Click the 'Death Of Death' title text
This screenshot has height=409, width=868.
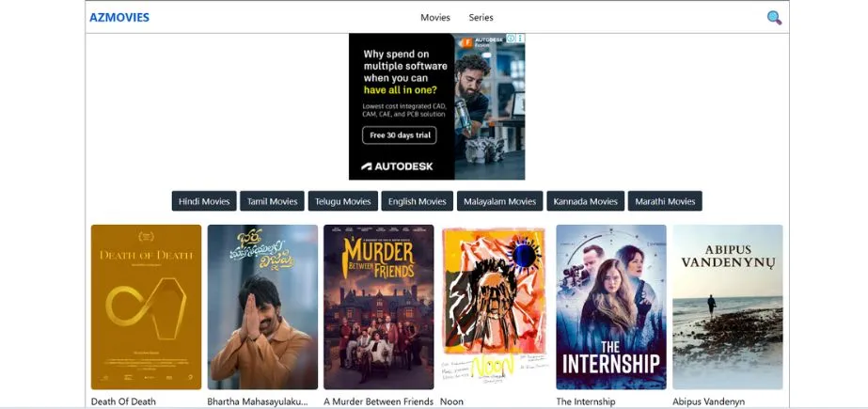pos(123,401)
